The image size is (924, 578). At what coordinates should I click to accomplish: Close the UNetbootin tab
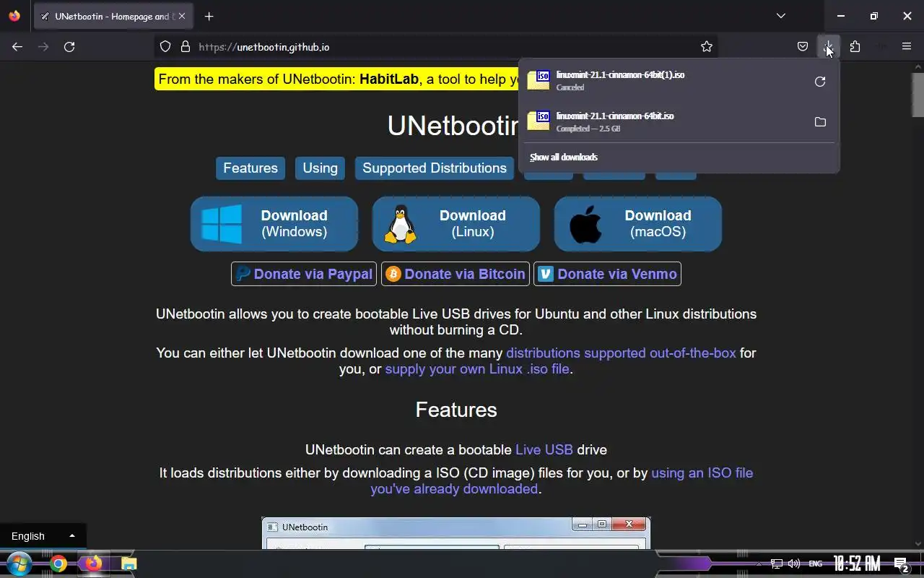(x=181, y=16)
